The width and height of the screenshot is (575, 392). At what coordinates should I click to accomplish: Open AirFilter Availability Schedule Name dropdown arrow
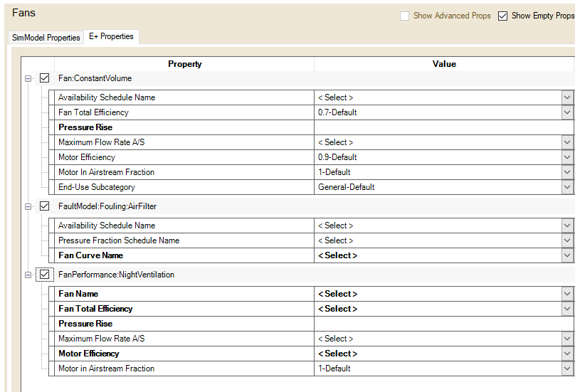567,226
